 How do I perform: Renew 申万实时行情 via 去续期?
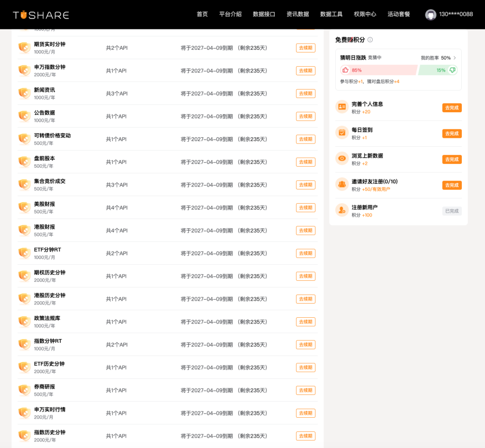(x=305, y=413)
